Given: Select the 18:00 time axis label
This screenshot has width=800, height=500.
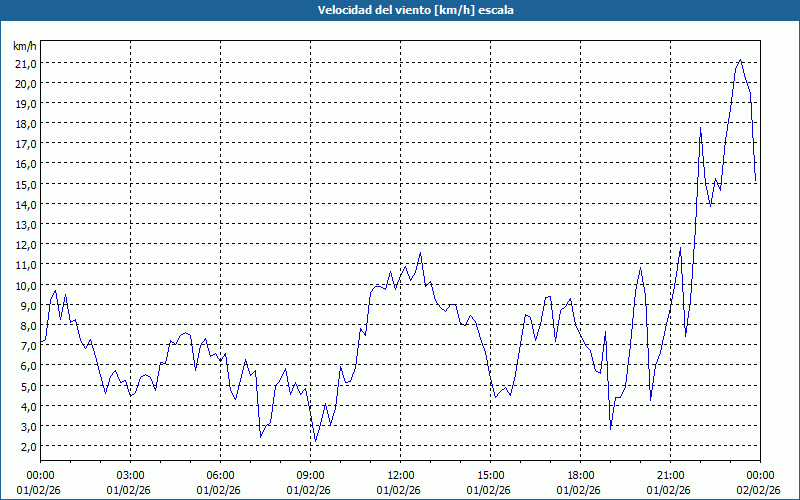Looking at the screenshot, I should pyautogui.click(x=580, y=475).
